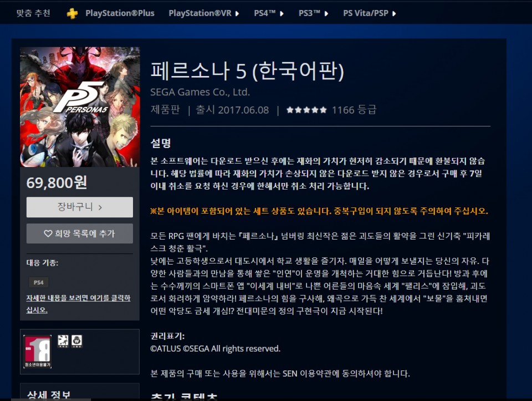This screenshot has height=401, width=532.
Task: Click the 18 age rating icon
Action: coord(37,352)
